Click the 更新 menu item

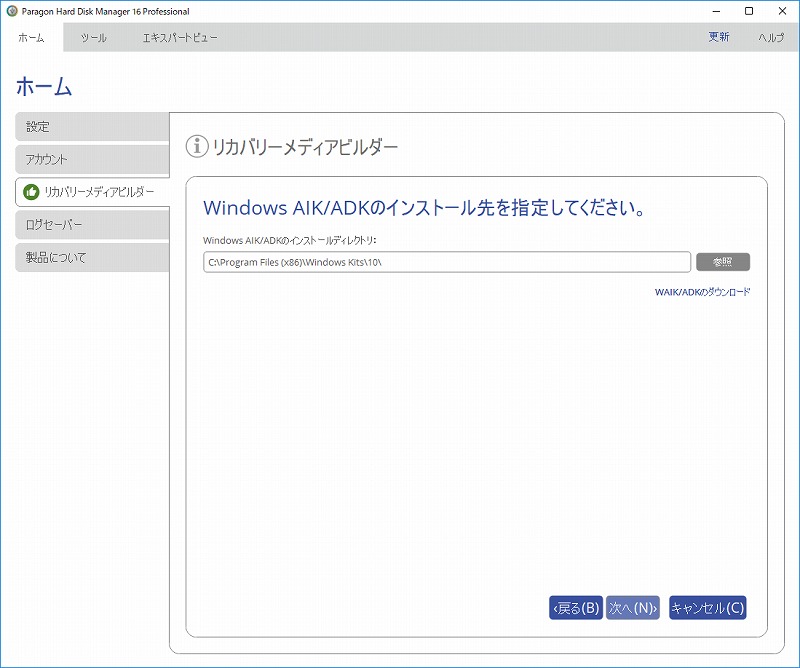[x=719, y=37]
